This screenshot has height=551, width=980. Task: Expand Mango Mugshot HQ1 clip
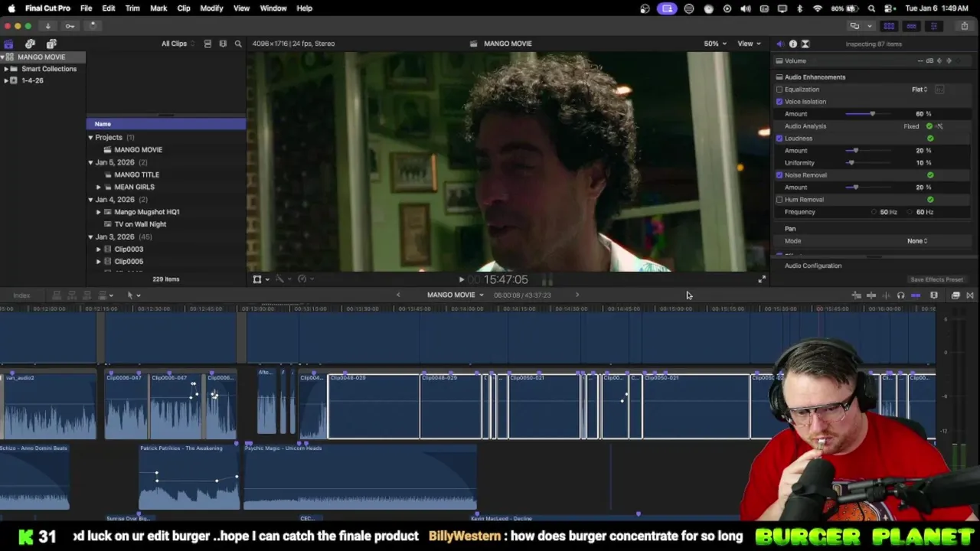(x=98, y=212)
